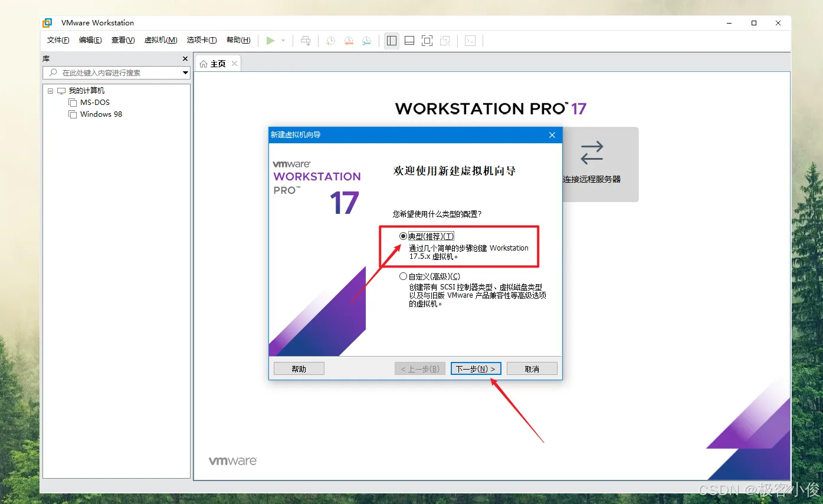
Task: Close the 新建虚拟机向导 dialog
Action: tap(552, 135)
